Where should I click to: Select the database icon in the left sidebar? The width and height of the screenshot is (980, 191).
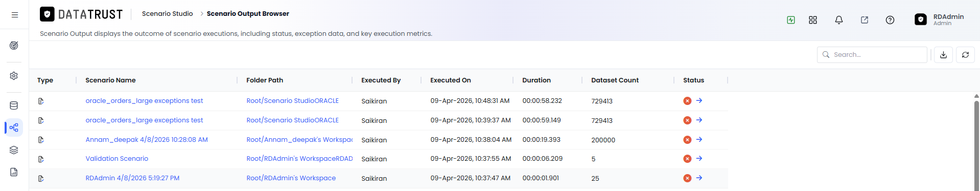(14, 105)
